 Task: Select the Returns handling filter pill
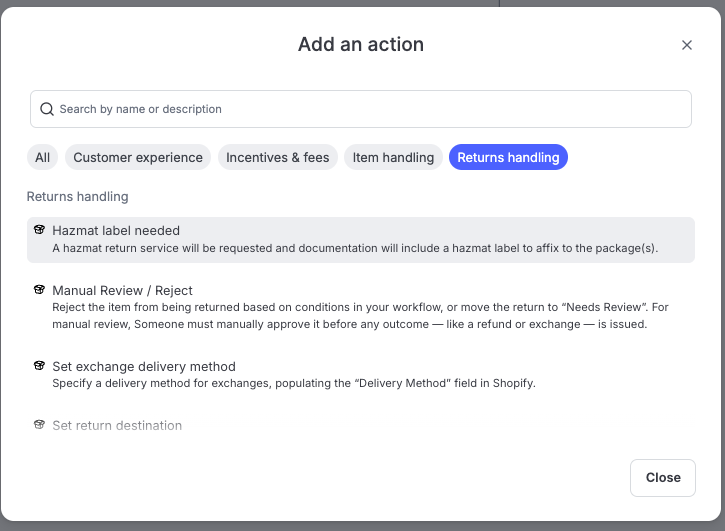coord(508,157)
